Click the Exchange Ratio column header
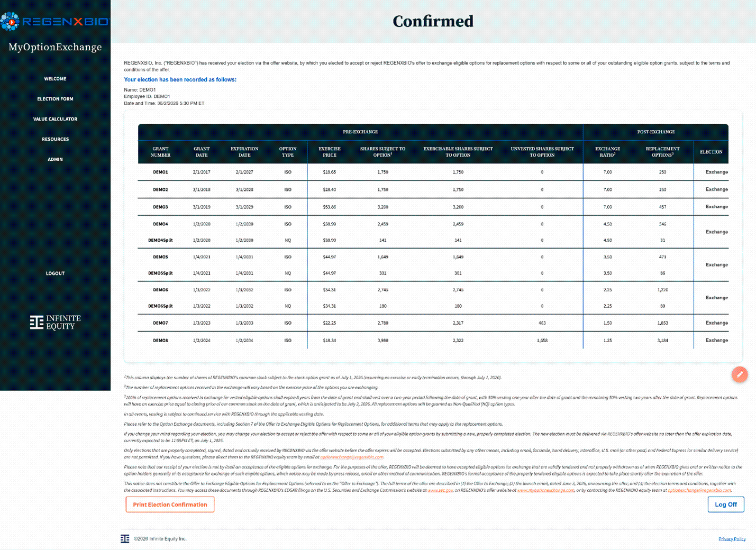The image size is (756, 550). pyautogui.click(x=608, y=152)
